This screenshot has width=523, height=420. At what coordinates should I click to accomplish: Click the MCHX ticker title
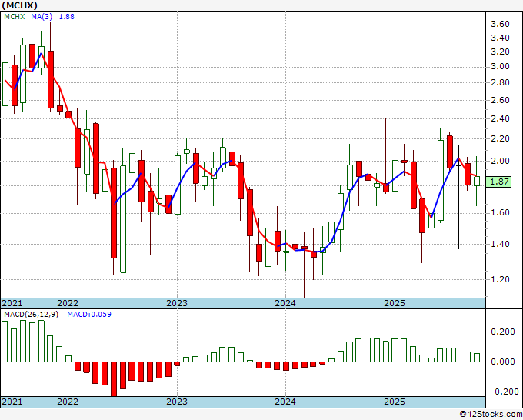19,5
